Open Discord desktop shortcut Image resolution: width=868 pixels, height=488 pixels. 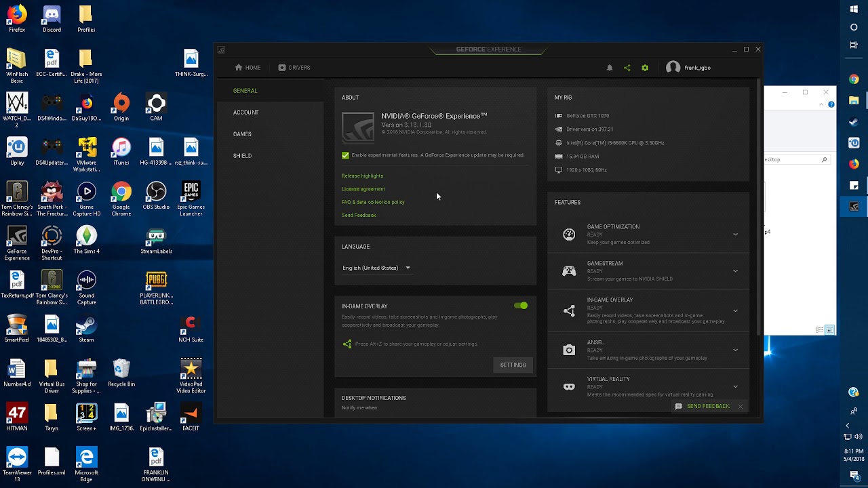[52, 18]
